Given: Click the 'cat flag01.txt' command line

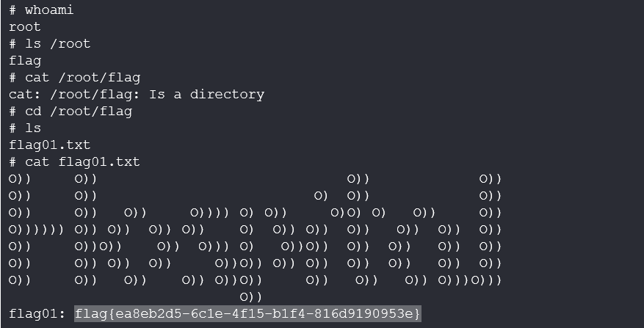Looking at the screenshot, I should click(75, 161).
